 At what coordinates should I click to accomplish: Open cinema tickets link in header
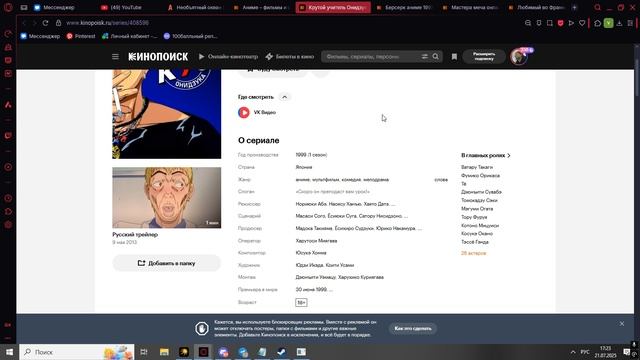(290, 57)
